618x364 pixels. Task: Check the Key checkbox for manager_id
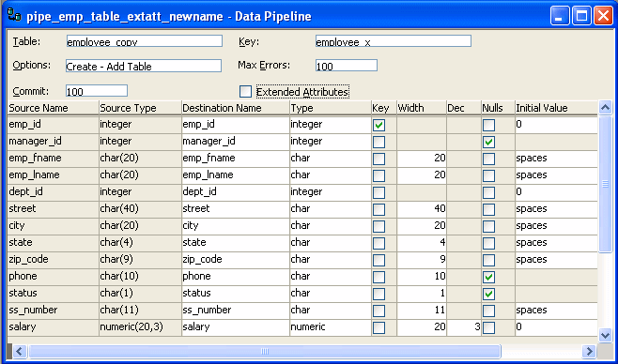(379, 142)
